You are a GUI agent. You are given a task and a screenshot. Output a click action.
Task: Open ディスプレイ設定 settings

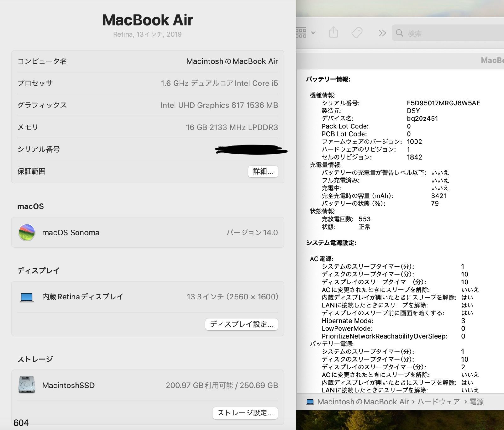[x=241, y=324]
